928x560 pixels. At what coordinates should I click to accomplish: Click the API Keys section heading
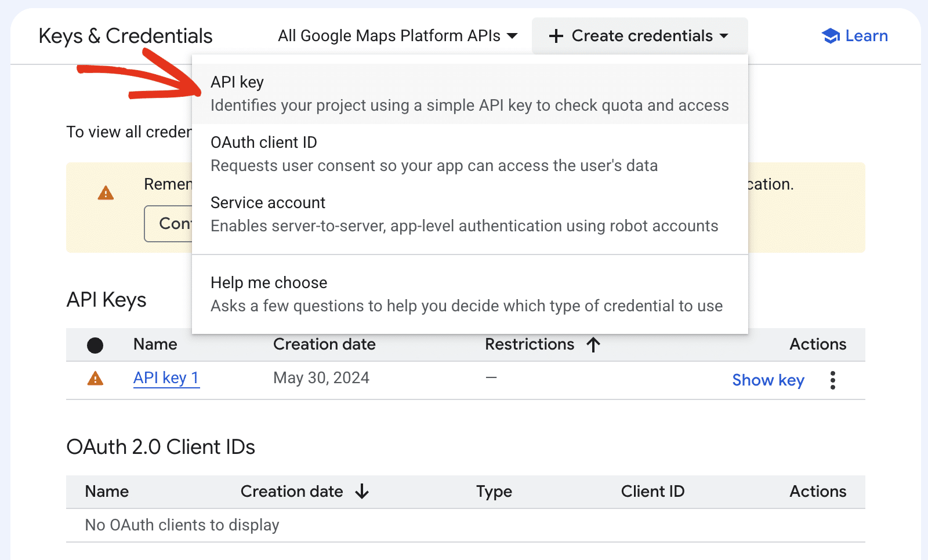tap(106, 300)
